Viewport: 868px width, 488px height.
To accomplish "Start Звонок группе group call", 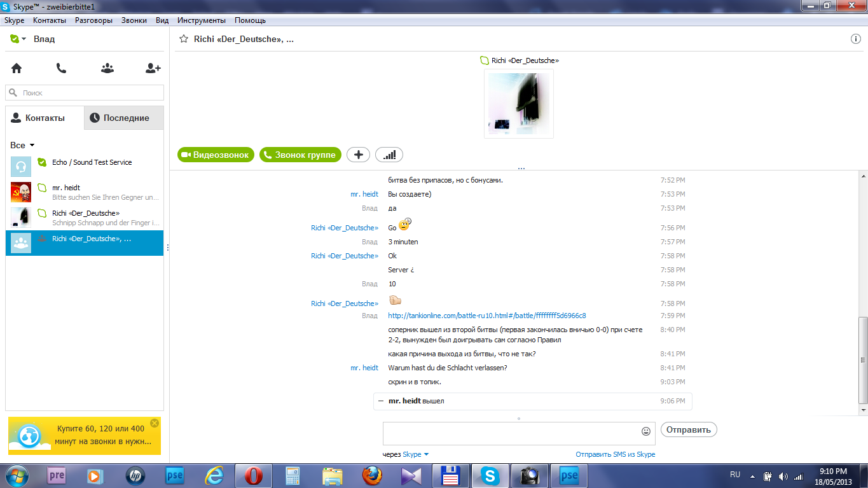I will (x=300, y=155).
